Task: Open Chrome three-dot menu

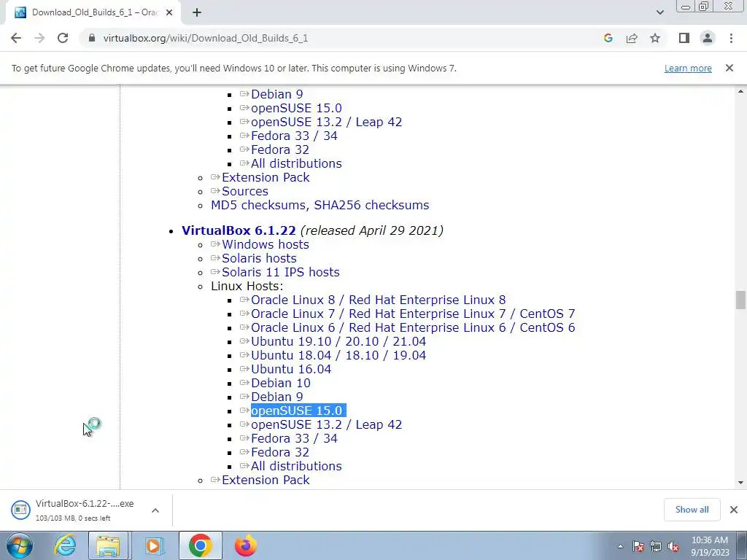Action: point(731,38)
